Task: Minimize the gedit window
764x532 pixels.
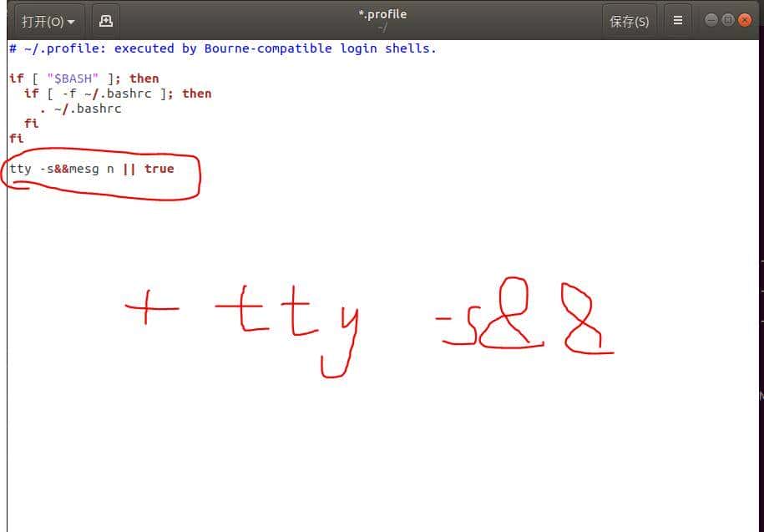Action: tap(711, 20)
